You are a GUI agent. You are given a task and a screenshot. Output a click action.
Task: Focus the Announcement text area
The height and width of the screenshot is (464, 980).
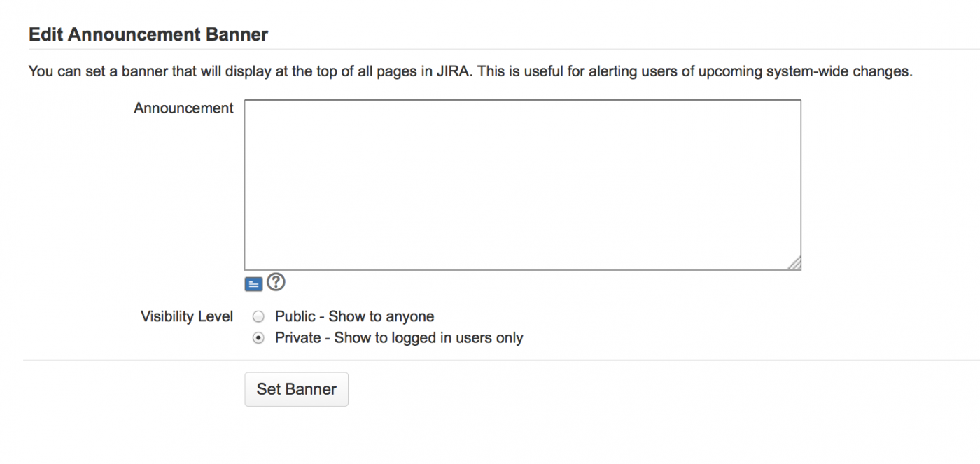[522, 185]
